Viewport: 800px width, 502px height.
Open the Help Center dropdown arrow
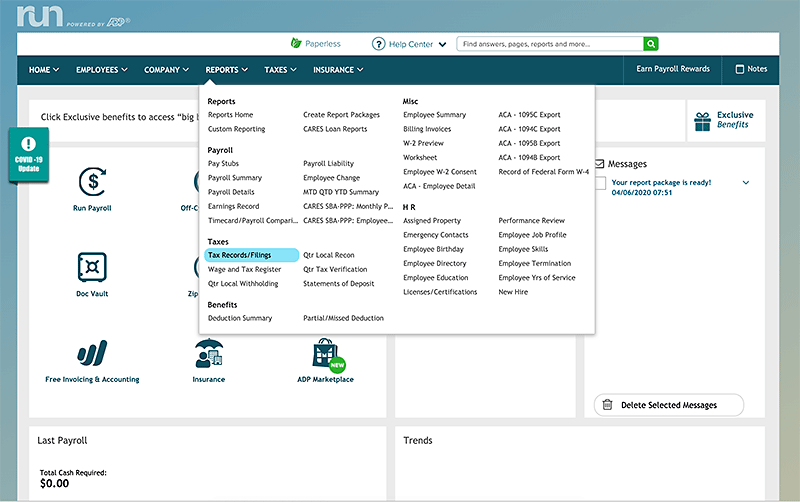(x=442, y=44)
